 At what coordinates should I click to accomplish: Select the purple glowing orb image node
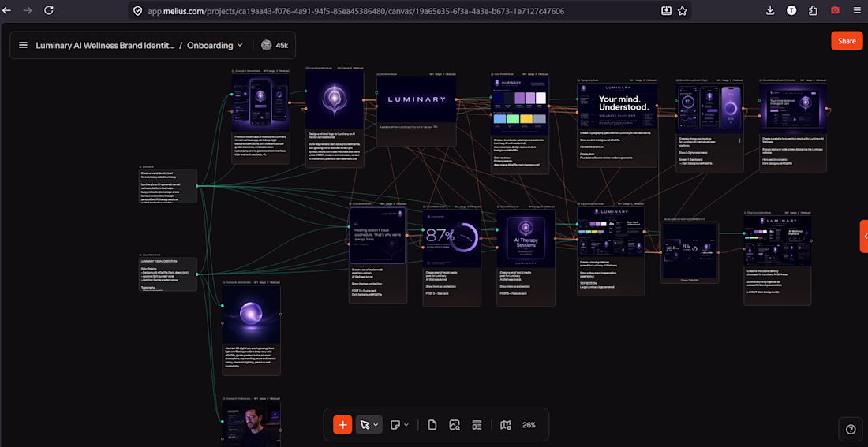pos(251,315)
